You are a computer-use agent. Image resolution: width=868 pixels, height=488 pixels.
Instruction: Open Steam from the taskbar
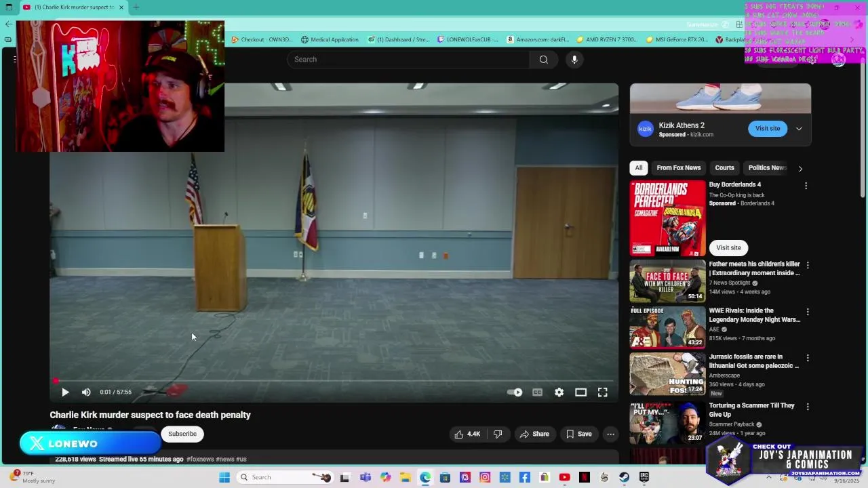(624, 477)
